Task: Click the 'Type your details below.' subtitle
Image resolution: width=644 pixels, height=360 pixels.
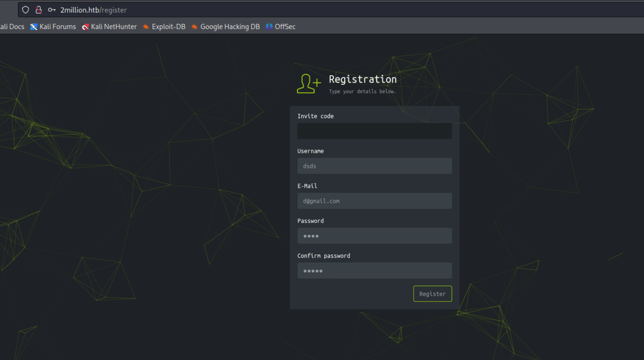Action: 362,91
